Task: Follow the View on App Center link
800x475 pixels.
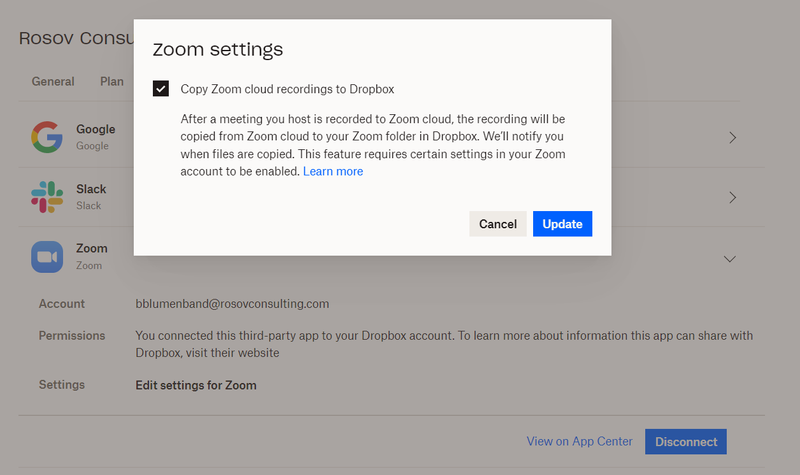Action: coord(580,441)
